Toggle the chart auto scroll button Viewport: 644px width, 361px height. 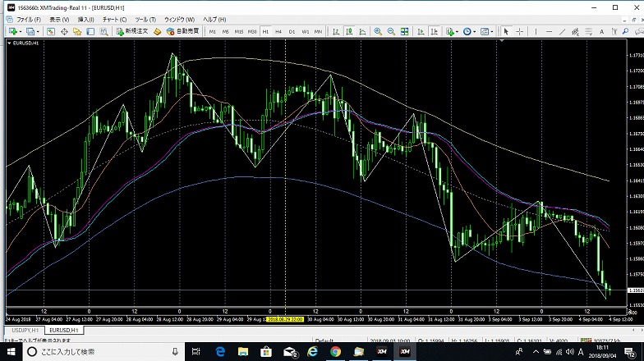coord(419,31)
